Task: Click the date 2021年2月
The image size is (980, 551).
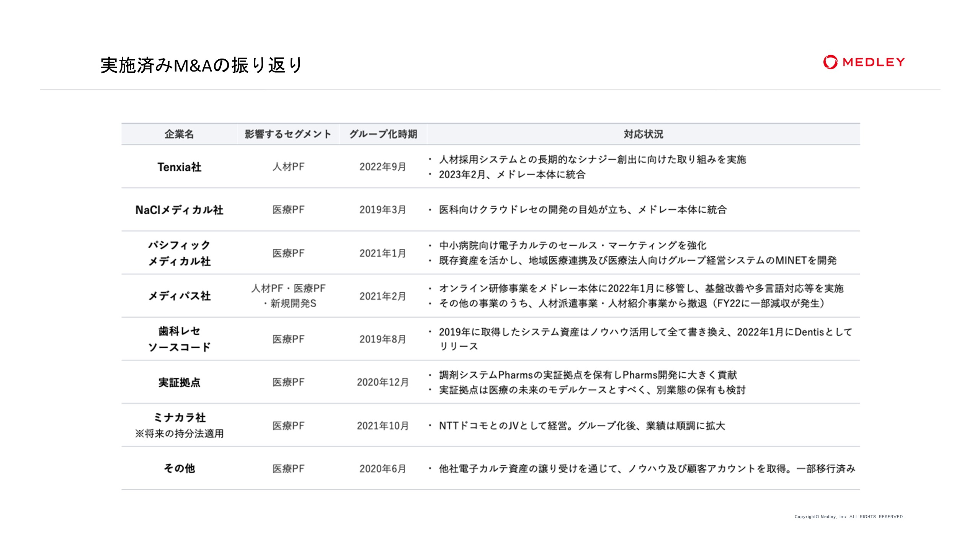Action: 383,296
